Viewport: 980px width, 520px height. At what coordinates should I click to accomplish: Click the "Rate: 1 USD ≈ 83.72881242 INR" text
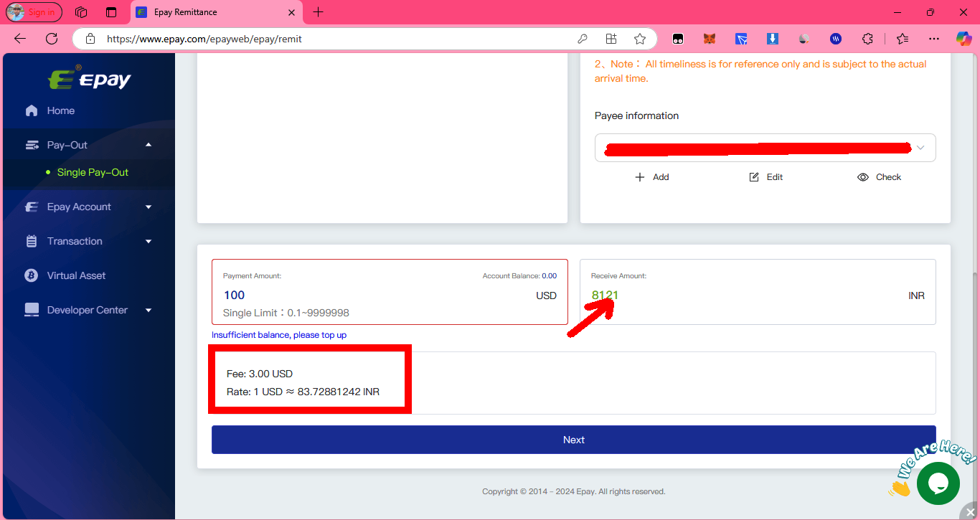click(303, 392)
